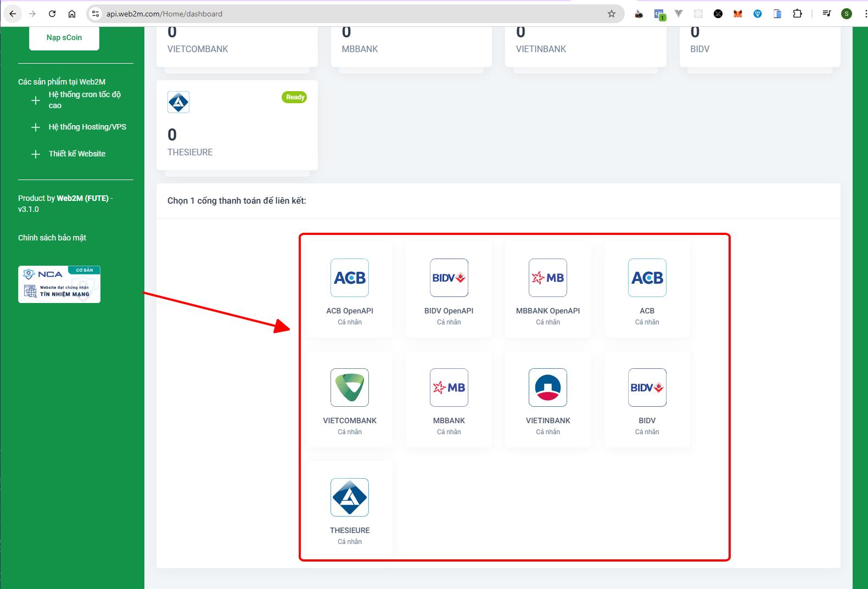Select the THESIEURE icon in gateway list

pos(350,497)
